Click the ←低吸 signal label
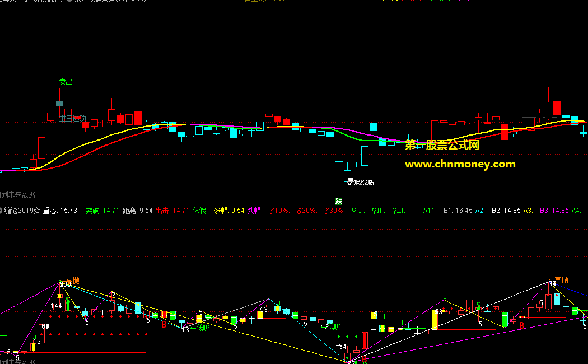Screen dimensions: 588x364 point(200,328)
